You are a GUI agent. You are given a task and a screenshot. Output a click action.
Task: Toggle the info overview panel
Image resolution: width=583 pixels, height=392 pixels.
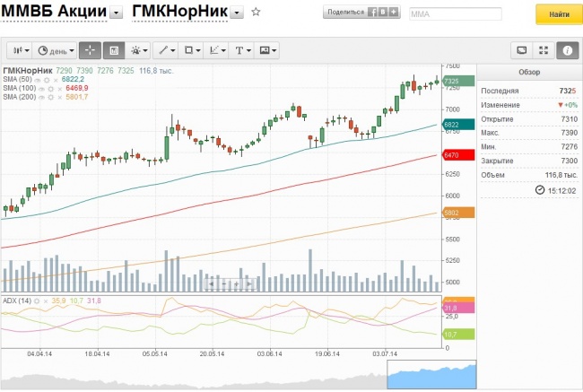[568, 50]
